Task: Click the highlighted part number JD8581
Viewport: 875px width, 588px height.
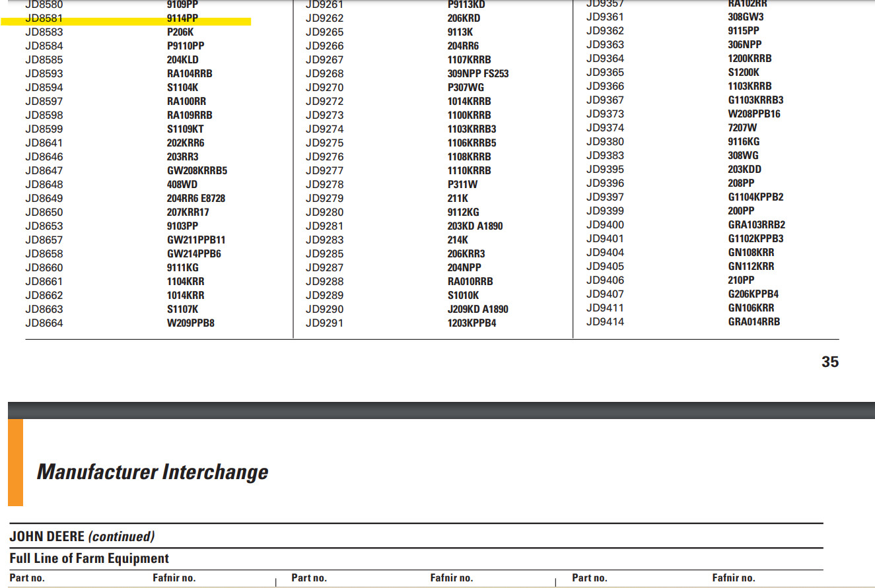Action: coord(44,18)
